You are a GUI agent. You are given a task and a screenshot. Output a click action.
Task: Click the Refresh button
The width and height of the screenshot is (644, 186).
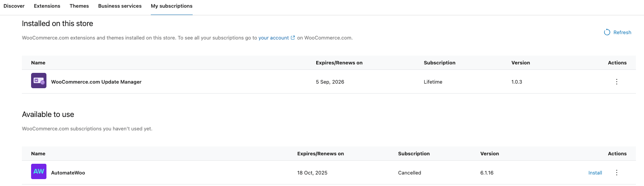(x=618, y=32)
